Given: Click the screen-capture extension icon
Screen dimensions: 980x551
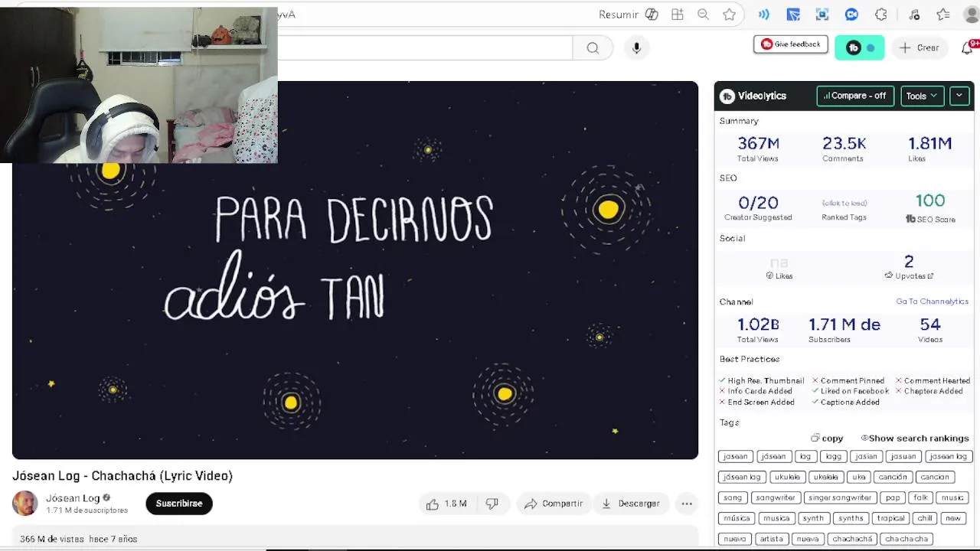Looking at the screenshot, I should click(x=822, y=15).
